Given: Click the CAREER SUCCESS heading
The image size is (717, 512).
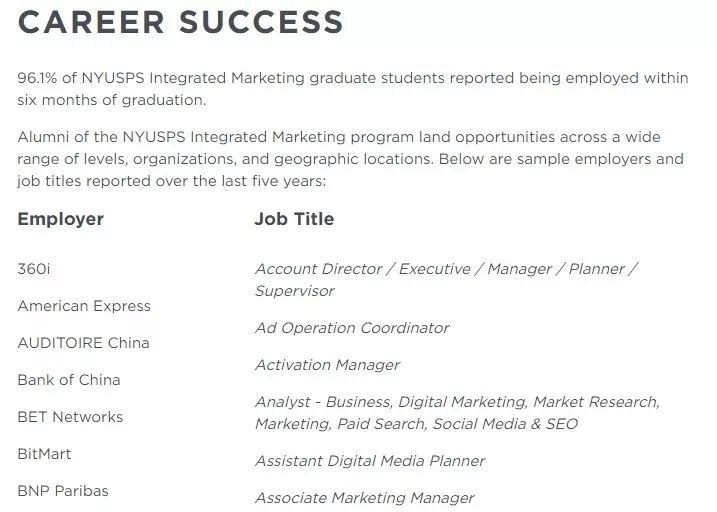Looking at the screenshot, I should point(180,22).
